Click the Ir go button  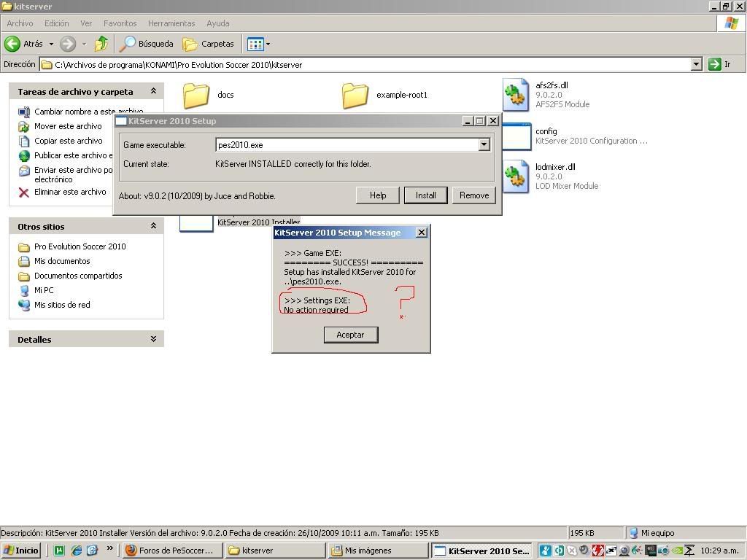click(720, 64)
